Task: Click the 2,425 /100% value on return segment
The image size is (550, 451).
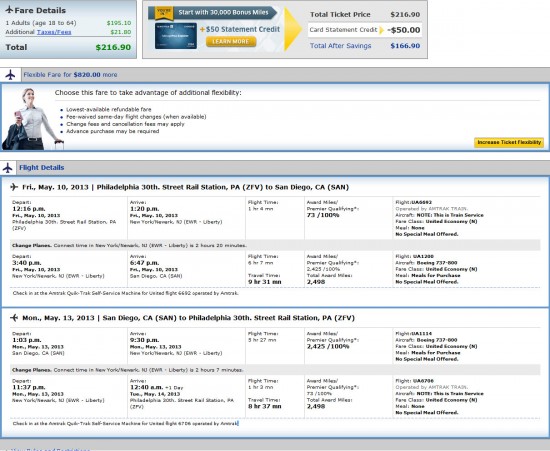Action: coord(328,346)
